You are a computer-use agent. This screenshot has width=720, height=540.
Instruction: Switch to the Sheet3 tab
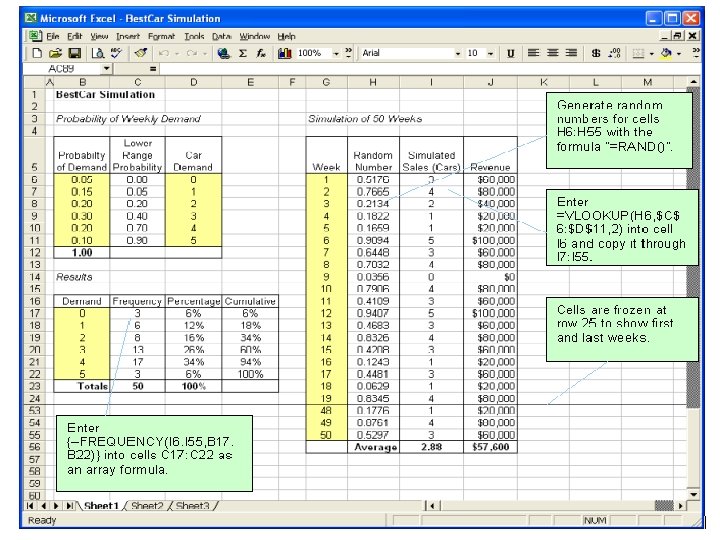pyautogui.click(x=192, y=506)
